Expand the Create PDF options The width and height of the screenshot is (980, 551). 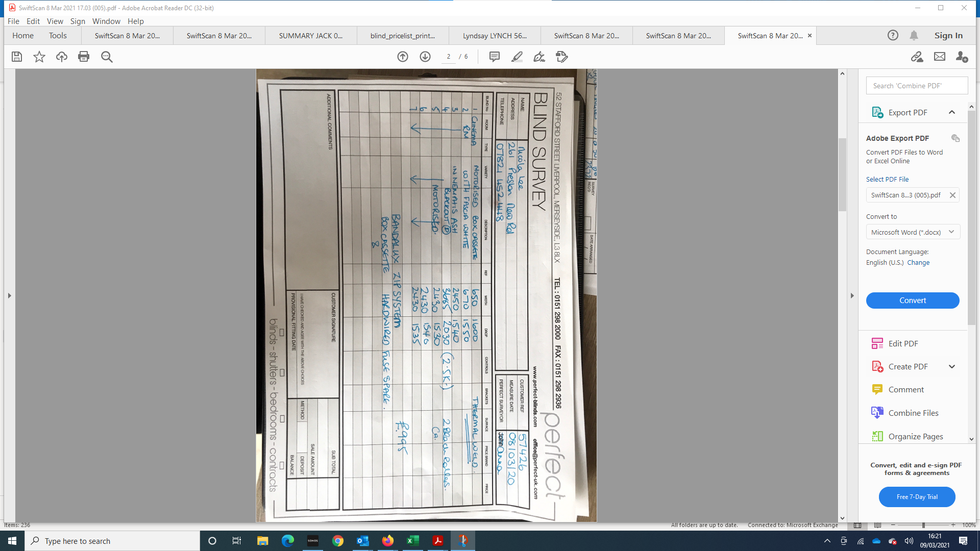[x=952, y=366]
